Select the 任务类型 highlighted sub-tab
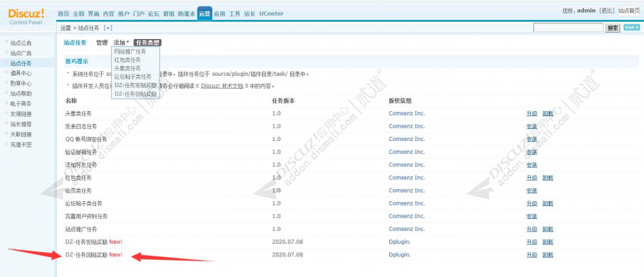The width and height of the screenshot is (644, 277). (x=147, y=43)
